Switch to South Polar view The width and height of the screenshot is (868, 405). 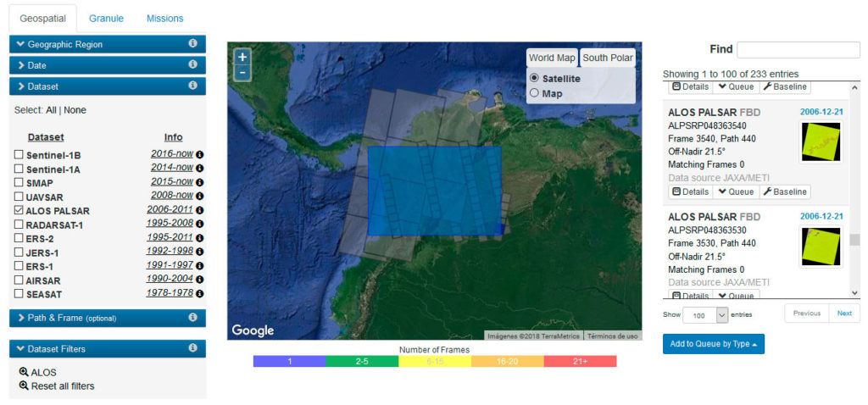pyautogui.click(x=608, y=58)
